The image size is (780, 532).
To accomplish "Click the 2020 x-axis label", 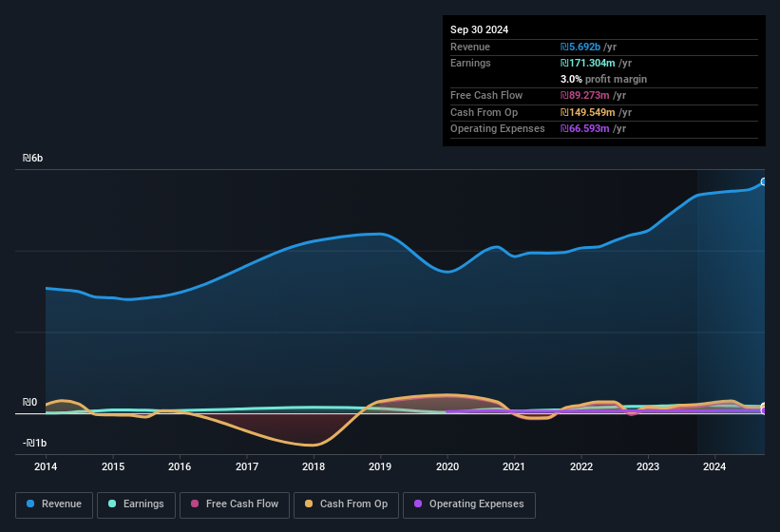I will coord(447,466).
